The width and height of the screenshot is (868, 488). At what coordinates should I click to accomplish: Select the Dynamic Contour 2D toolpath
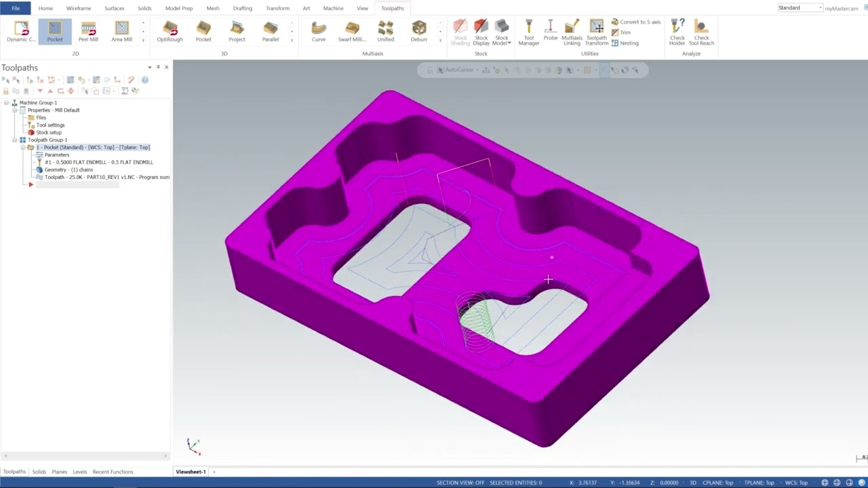click(21, 32)
